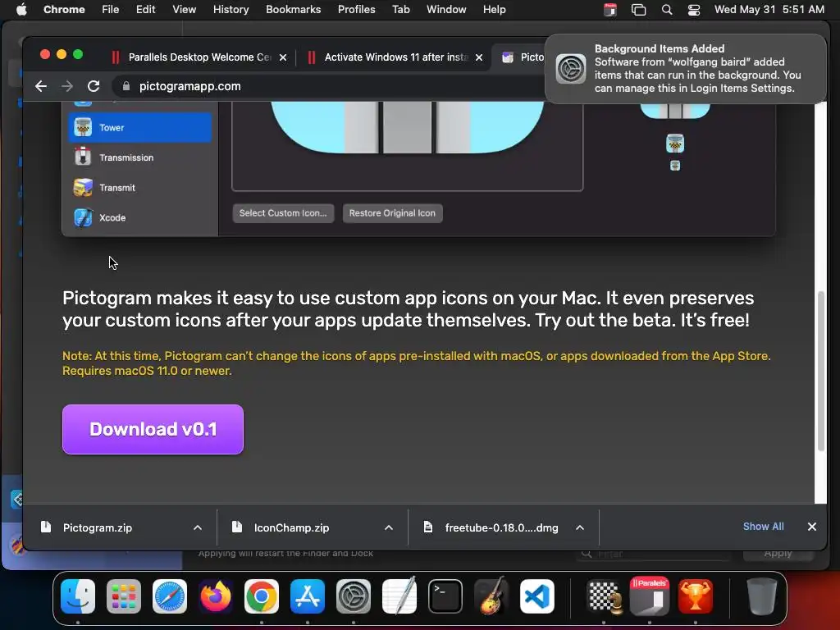Open GarageBand from the Dock

point(491,596)
